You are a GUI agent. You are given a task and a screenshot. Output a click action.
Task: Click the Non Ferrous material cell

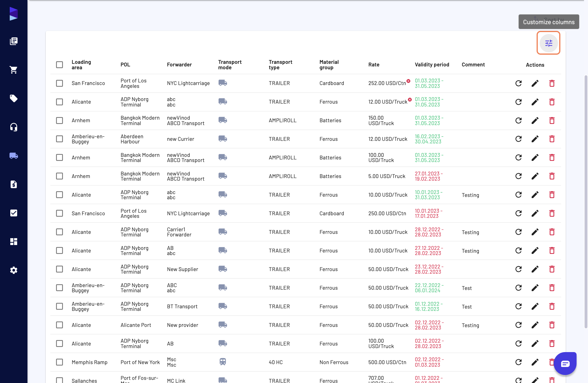[x=334, y=362]
